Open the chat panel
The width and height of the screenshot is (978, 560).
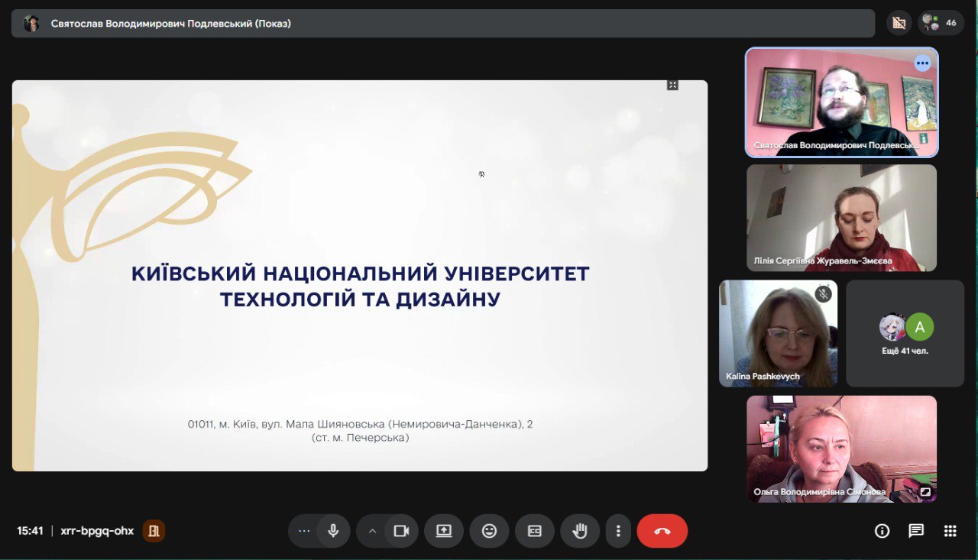tap(915, 531)
